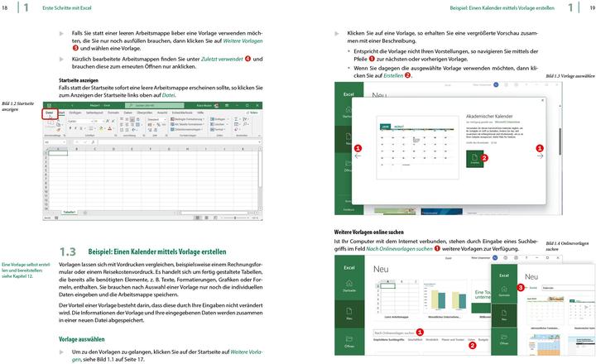Click the zoom slider in the status bar
This screenshot has height=364, width=596.
point(235,218)
